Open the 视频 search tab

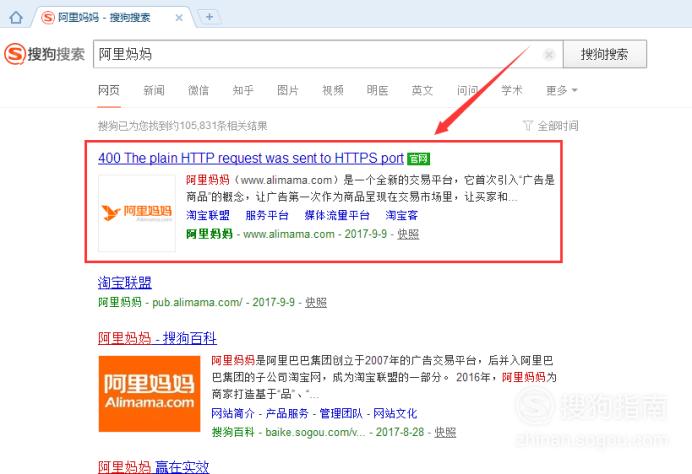[333, 90]
